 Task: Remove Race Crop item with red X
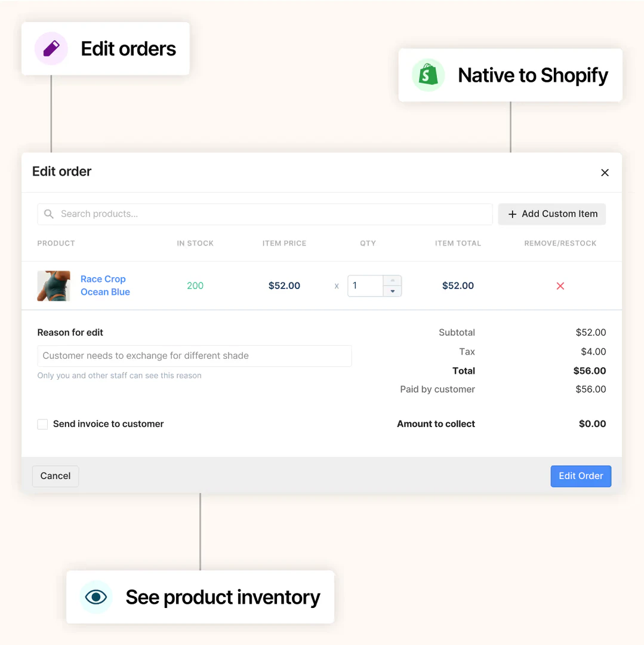(560, 286)
